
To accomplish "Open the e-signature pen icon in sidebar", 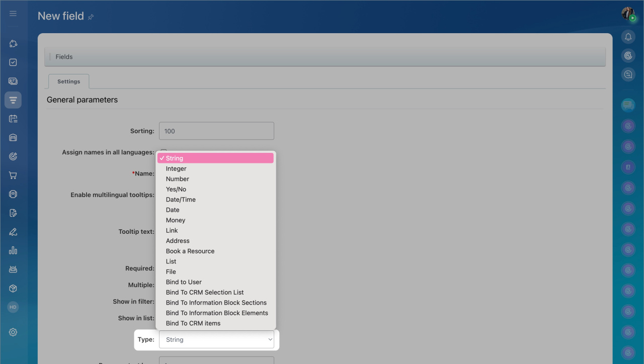I will [13, 232].
